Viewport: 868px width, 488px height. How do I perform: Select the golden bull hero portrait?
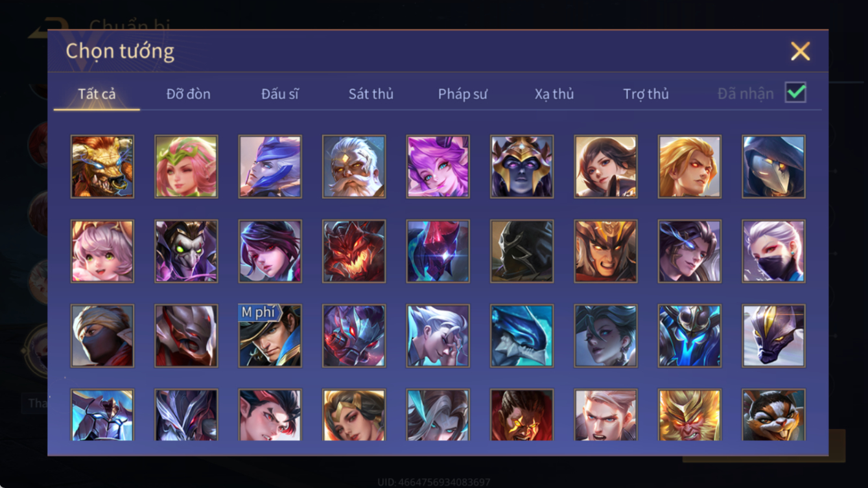point(102,167)
